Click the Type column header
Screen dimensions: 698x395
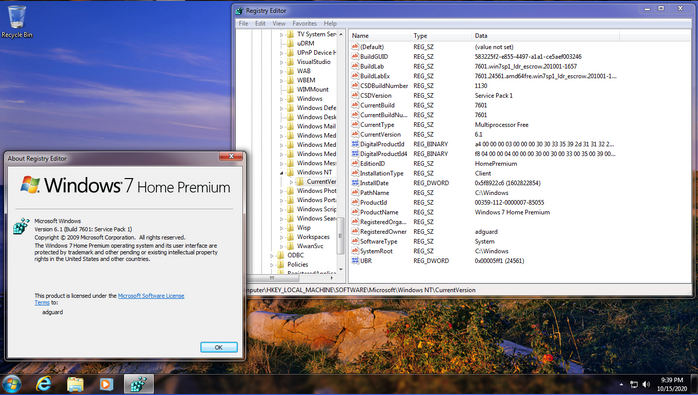[441, 36]
